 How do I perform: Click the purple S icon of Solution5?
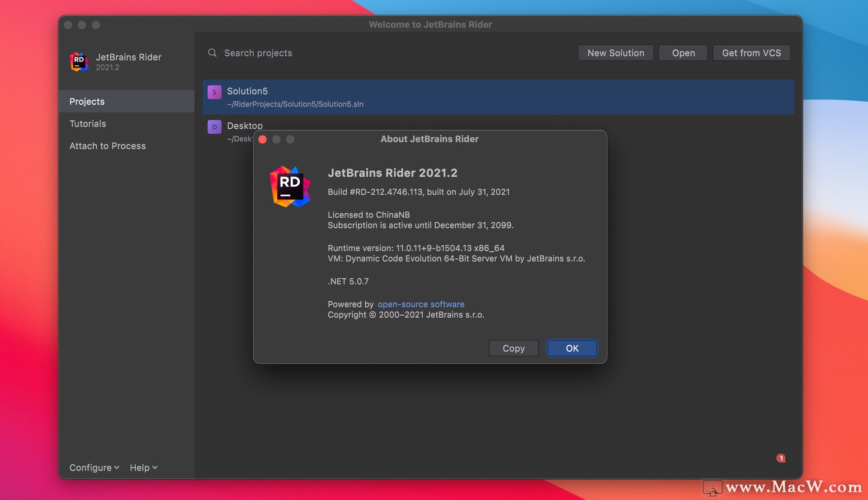[x=214, y=92]
